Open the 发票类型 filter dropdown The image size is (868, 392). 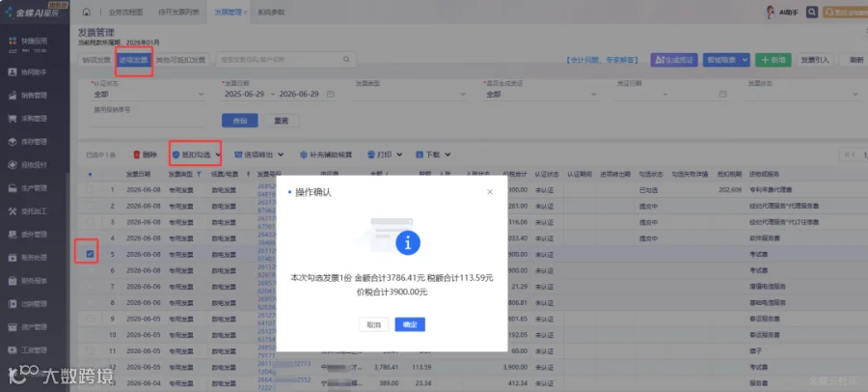[410, 95]
